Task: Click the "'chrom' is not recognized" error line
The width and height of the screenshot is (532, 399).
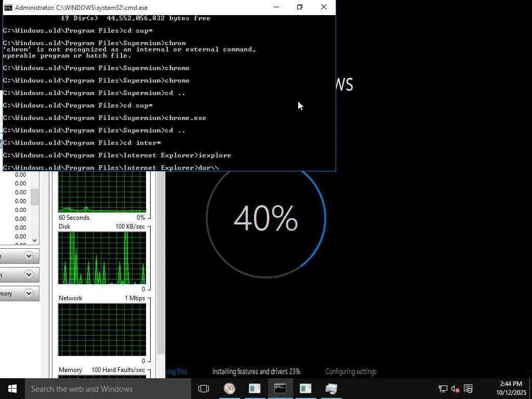Action: pos(129,49)
